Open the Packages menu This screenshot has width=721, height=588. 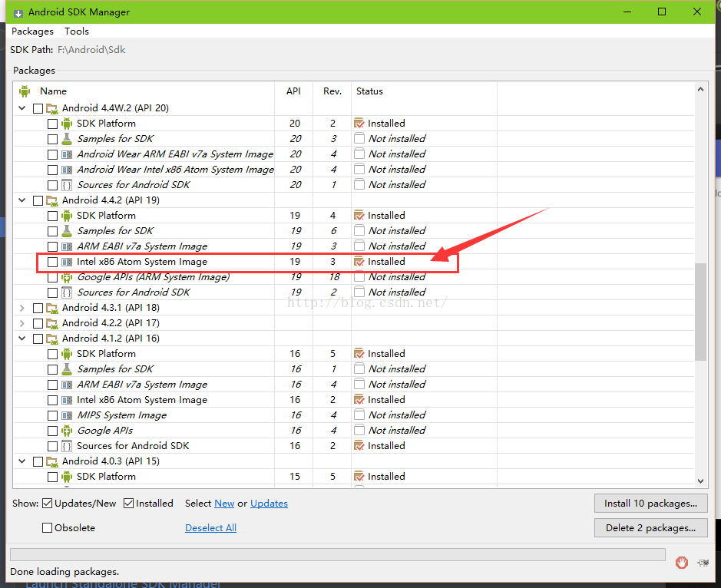pyautogui.click(x=32, y=31)
